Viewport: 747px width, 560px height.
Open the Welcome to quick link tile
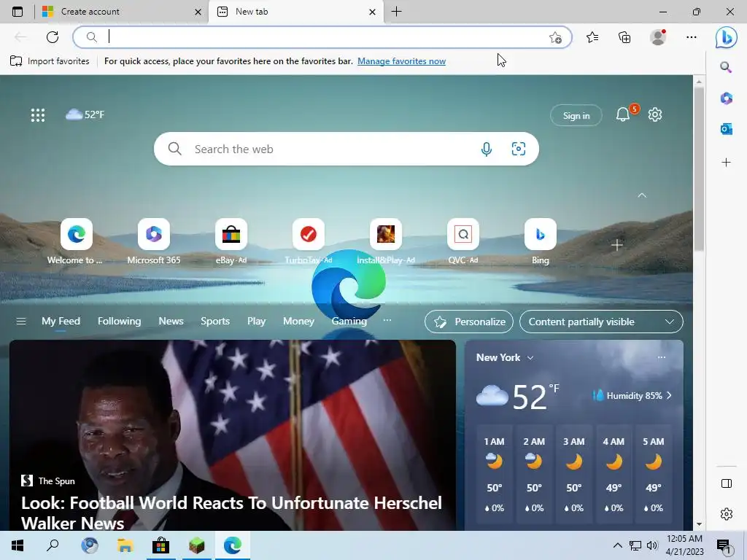click(x=76, y=241)
